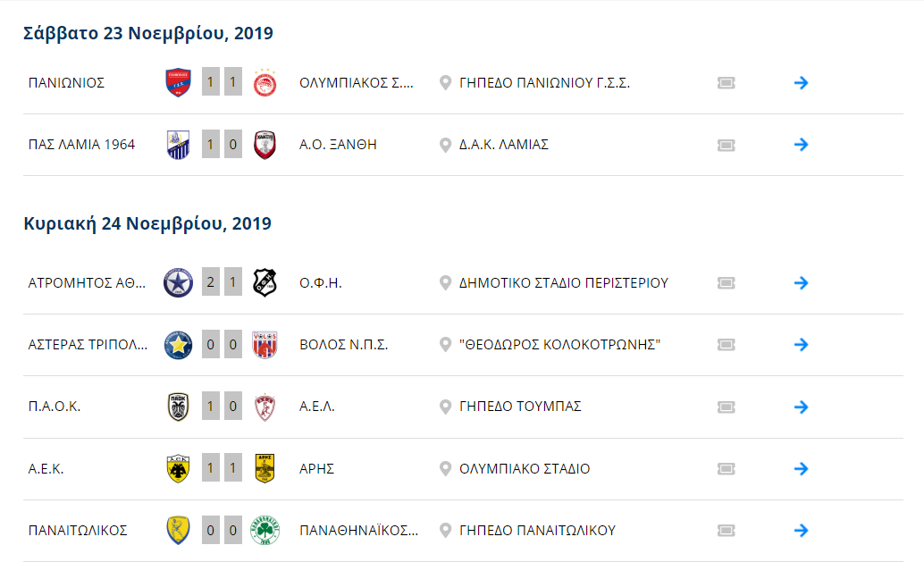The image size is (924, 562).
Task: Click the 2-1 score of Atromitos match
Action: click(x=222, y=282)
